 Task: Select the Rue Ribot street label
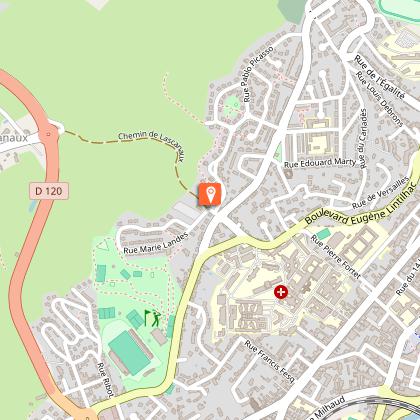[x=105, y=380]
